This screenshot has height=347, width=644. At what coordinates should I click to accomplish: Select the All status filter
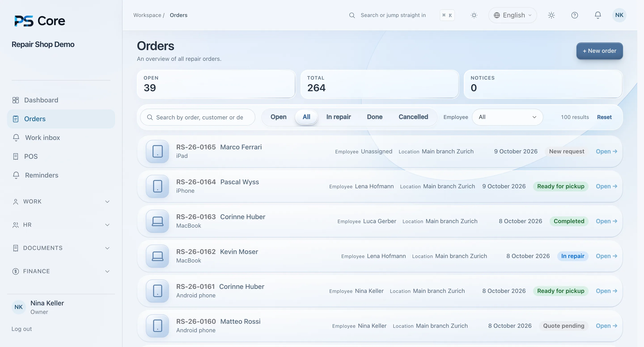(306, 117)
